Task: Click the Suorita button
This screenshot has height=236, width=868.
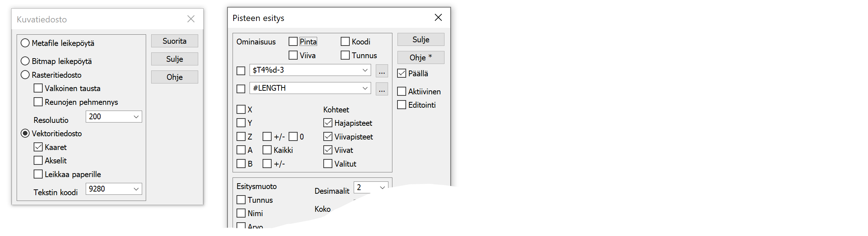Action: [174, 41]
